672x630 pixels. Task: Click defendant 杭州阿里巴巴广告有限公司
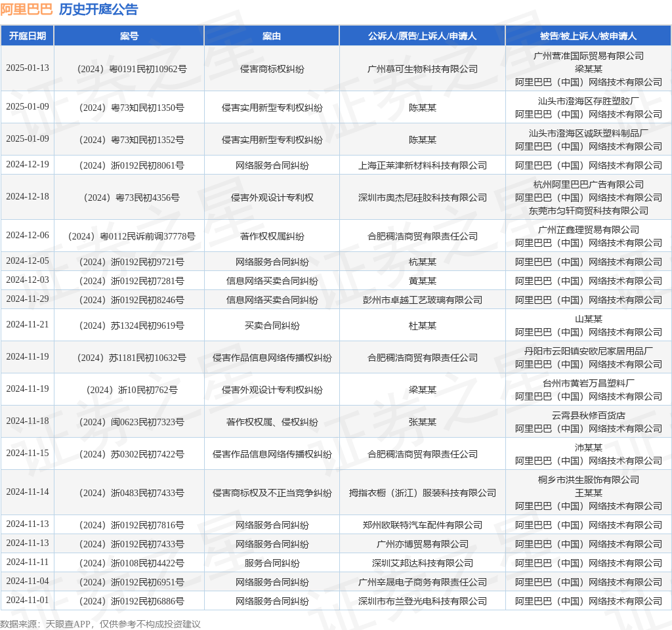[589, 184]
